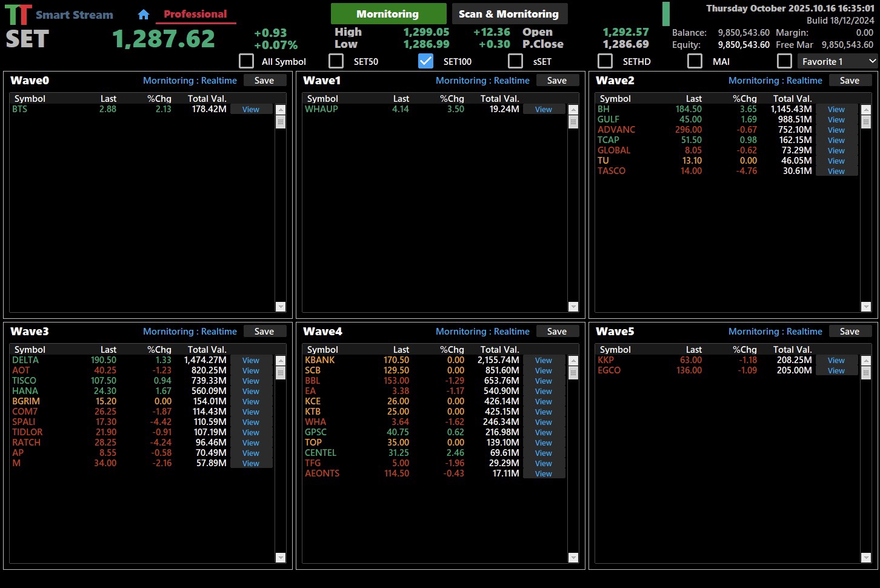Click the green status indicator bar

(x=666, y=14)
